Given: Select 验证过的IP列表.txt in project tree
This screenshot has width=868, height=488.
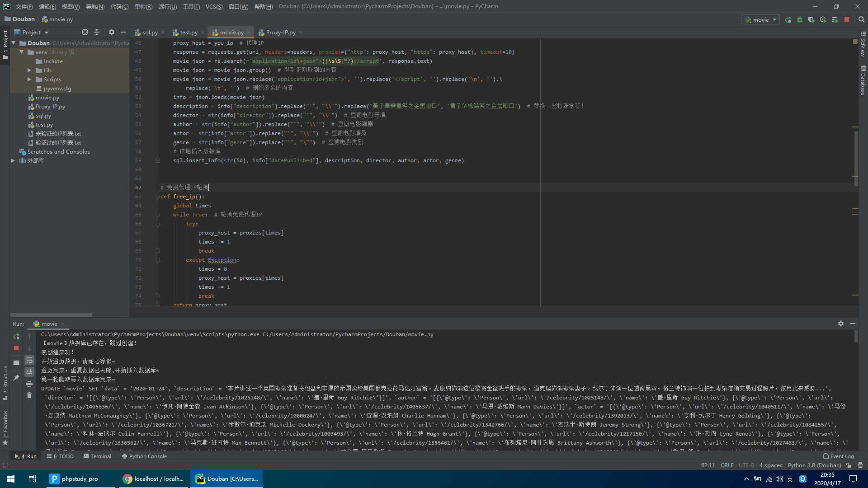Looking at the screenshot, I should 58,142.
